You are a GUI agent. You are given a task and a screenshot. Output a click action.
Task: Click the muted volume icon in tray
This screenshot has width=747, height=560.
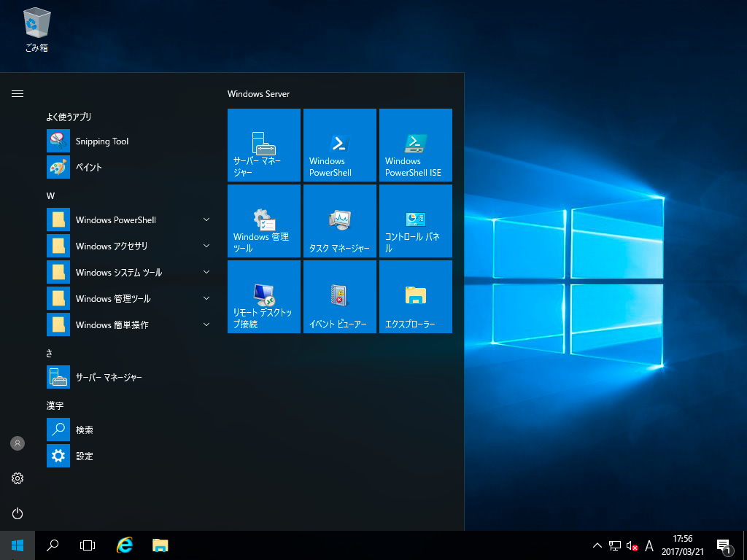632,546
